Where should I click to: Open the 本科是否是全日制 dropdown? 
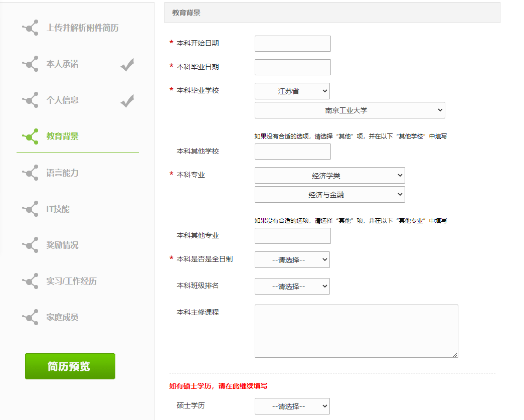(x=292, y=260)
